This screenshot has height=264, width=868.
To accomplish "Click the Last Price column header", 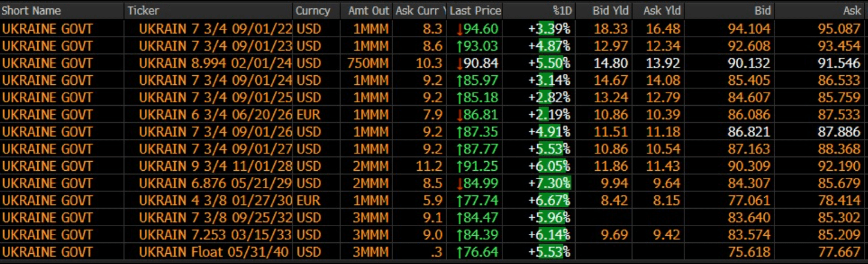I will coord(475,11).
